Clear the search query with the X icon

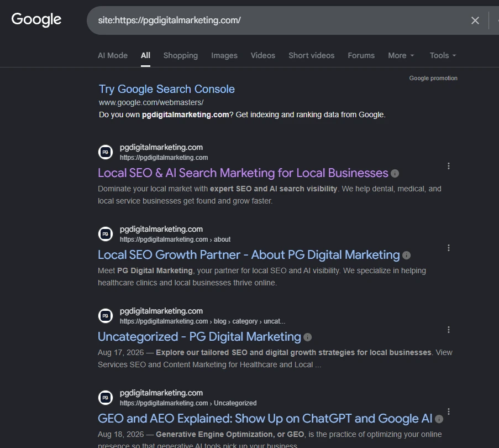(475, 20)
